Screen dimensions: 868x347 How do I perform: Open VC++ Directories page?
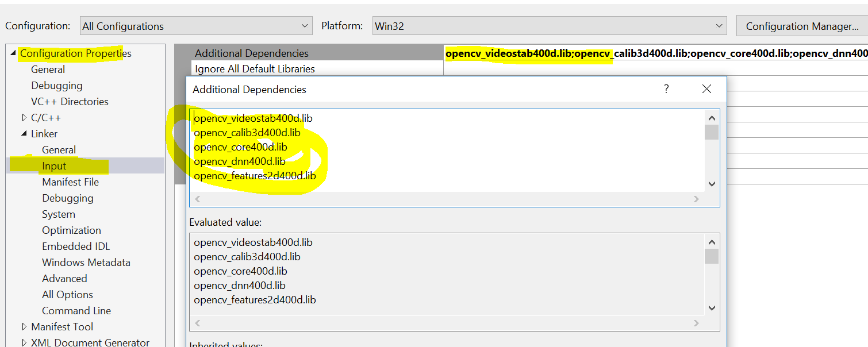(70, 102)
